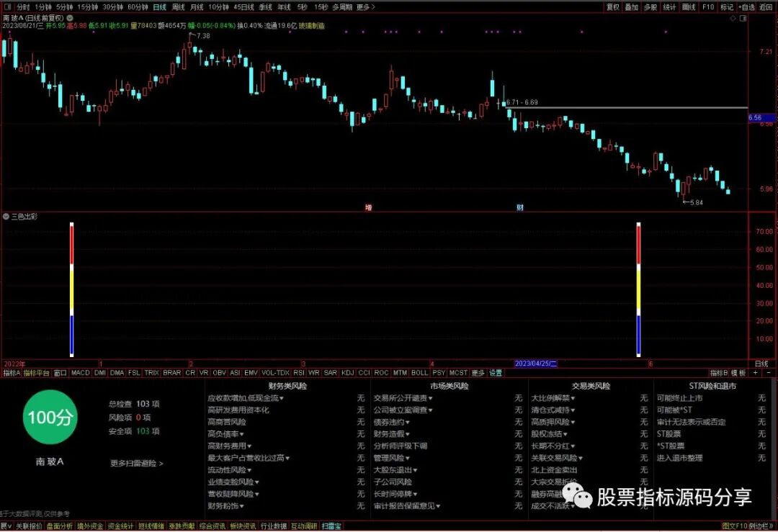
Task: Select the 1分钟 period
Action: [x=43, y=7]
